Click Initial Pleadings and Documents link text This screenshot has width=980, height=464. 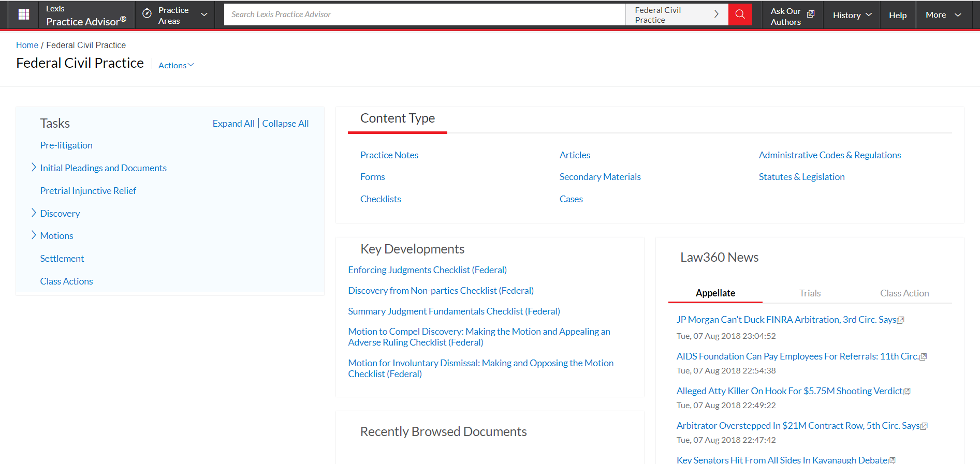point(103,168)
